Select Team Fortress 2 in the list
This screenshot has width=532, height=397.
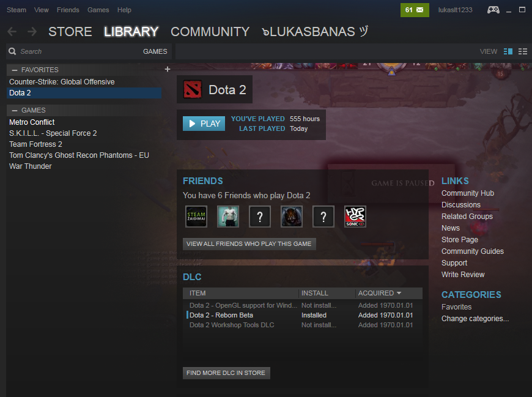[x=84, y=144]
